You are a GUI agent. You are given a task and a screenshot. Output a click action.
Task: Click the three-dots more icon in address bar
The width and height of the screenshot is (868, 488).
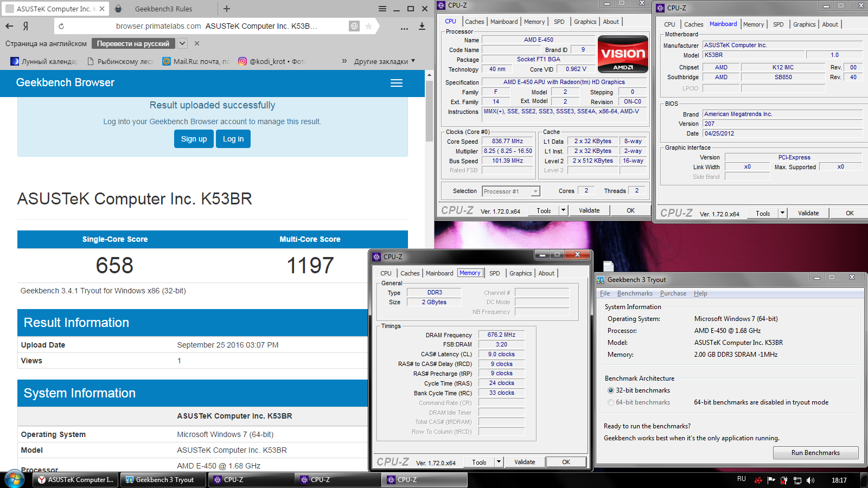coord(404,28)
